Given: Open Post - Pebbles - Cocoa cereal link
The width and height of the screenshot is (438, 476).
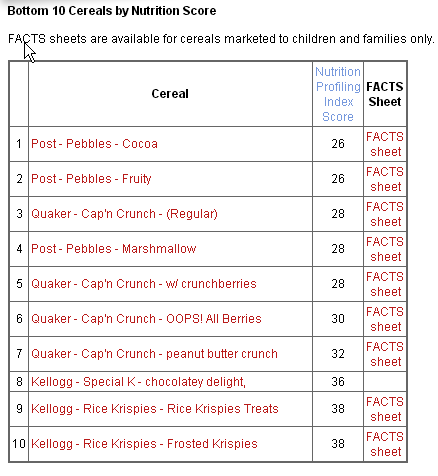Looking at the screenshot, I should [94, 144].
